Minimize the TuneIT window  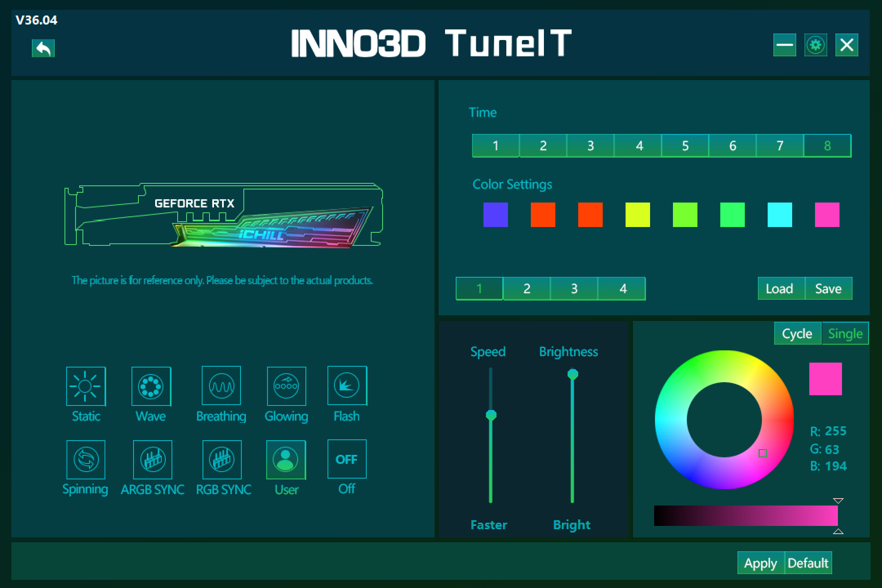pos(785,45)
